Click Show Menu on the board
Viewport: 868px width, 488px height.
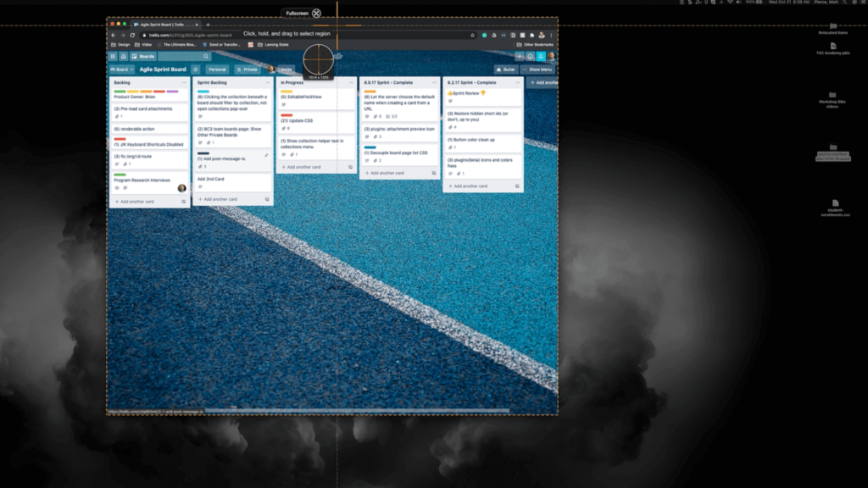(537, 69)
